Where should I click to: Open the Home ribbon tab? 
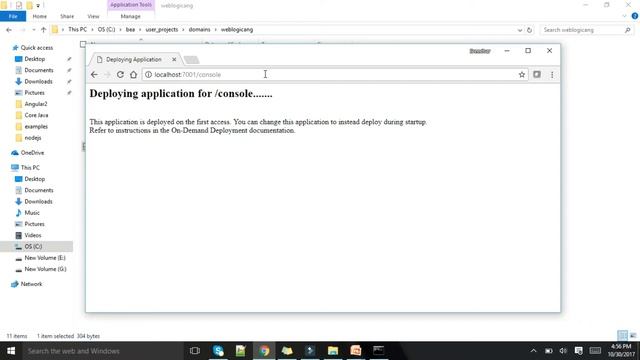[40, 16]
